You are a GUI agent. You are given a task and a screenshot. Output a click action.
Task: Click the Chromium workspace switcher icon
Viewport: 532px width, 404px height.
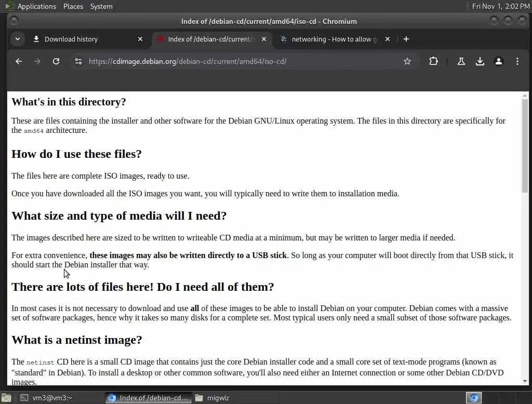(474, 398)
